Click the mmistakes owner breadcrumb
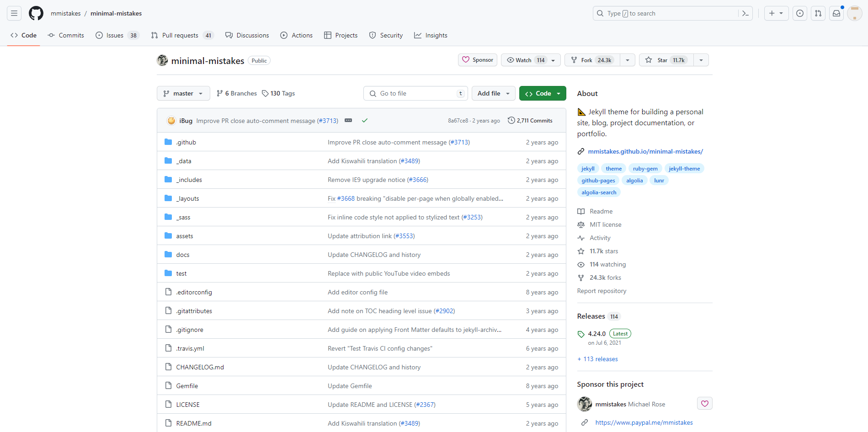868x432 pixels. pos(66,13)
